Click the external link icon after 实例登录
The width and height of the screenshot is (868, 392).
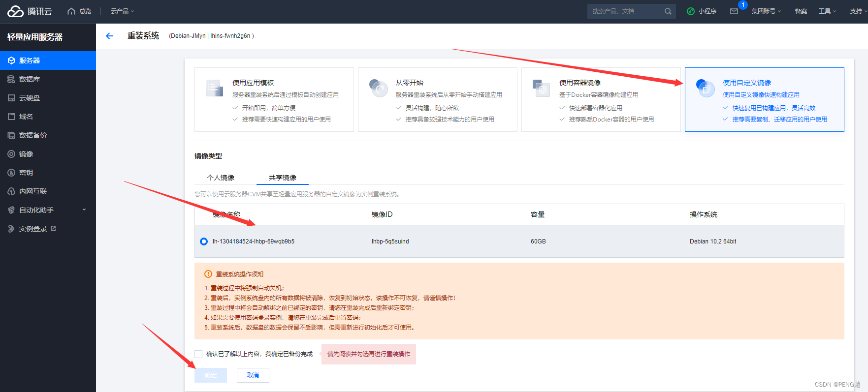click(x=53, y=229)
